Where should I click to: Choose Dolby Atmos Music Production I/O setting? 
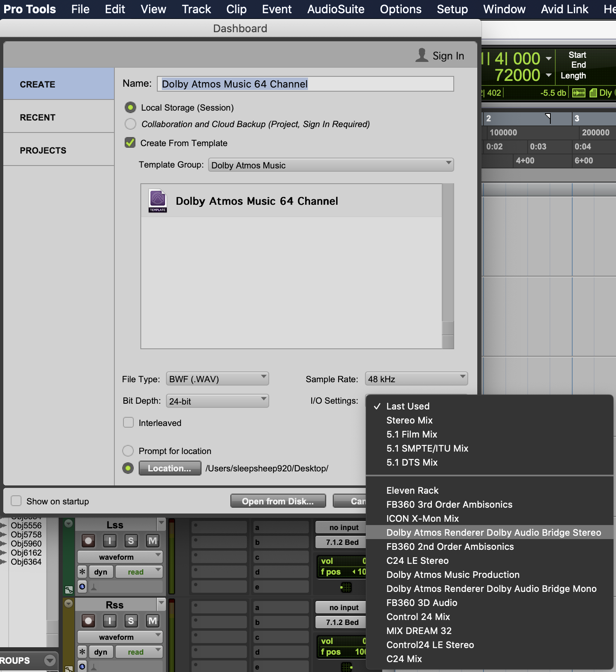(x=489, y=575)
